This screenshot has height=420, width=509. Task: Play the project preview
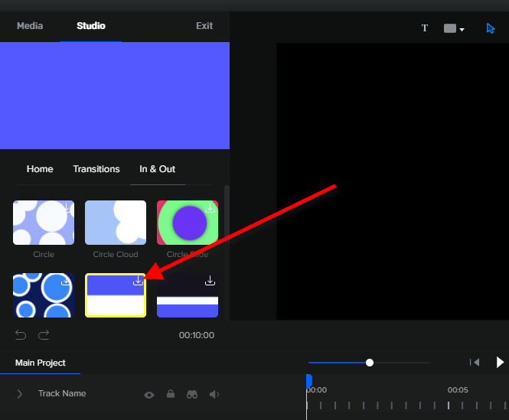click(500, 362)
